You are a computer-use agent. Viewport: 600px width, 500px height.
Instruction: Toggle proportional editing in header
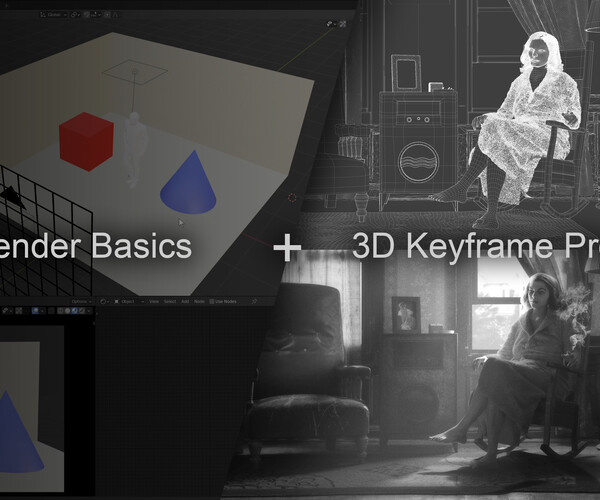coord(107,15)
